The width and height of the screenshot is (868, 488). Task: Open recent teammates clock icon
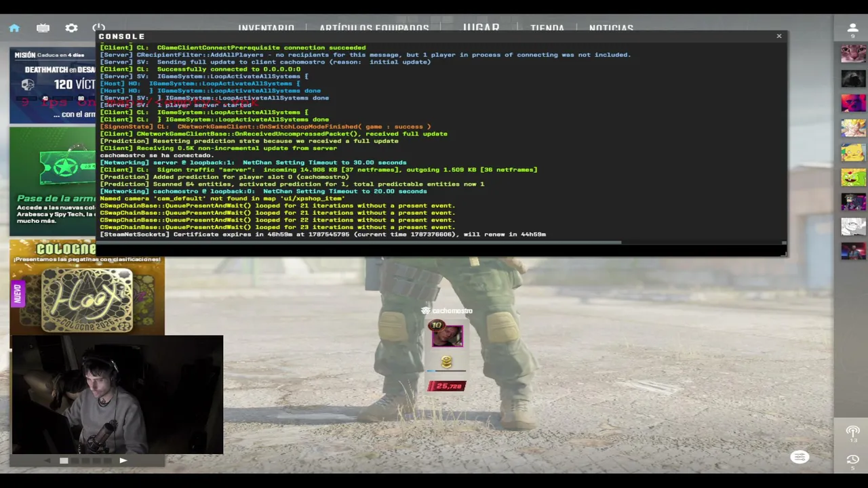click(x=852, y=460)
